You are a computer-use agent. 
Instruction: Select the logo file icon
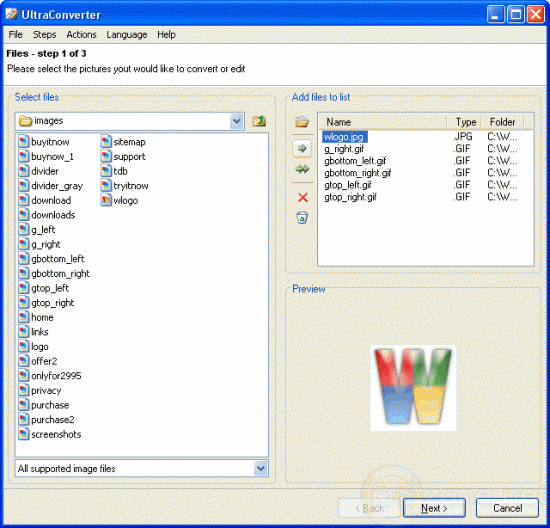[x=24, y=347]
